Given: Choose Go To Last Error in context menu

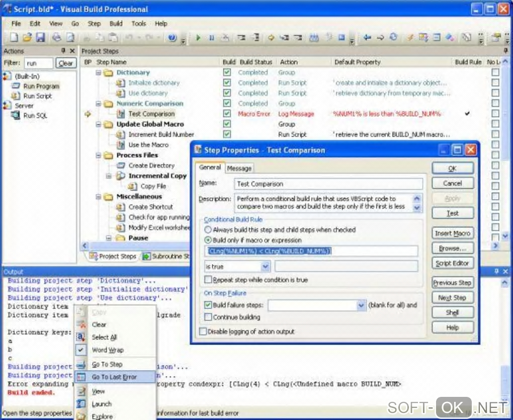Looking at the screenshot, I should pyautogui.click(x=115, y=377).
